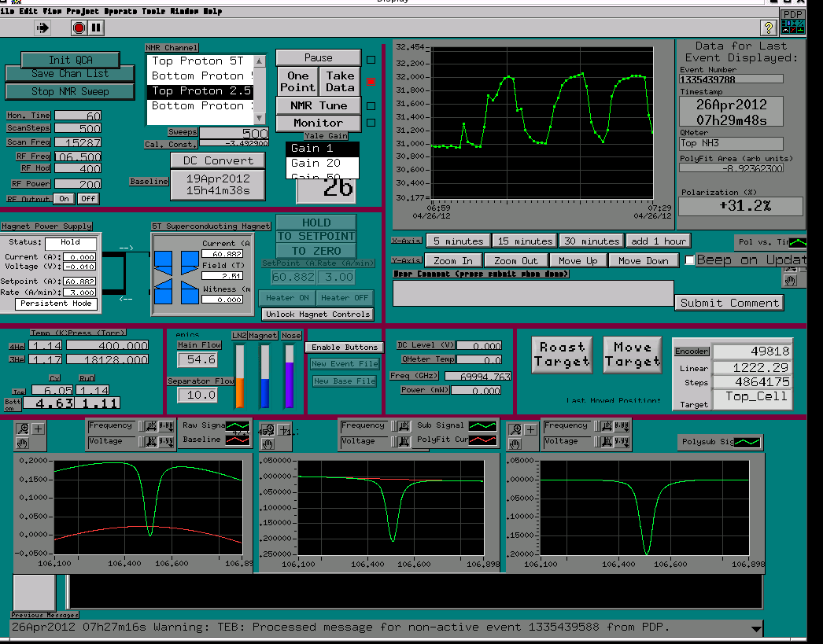Image resolution: width=823 pixels, height=644 pixels.
Task: Autoscale Voltage axis on the Polysub Sig graph
Action: (606, 442)
